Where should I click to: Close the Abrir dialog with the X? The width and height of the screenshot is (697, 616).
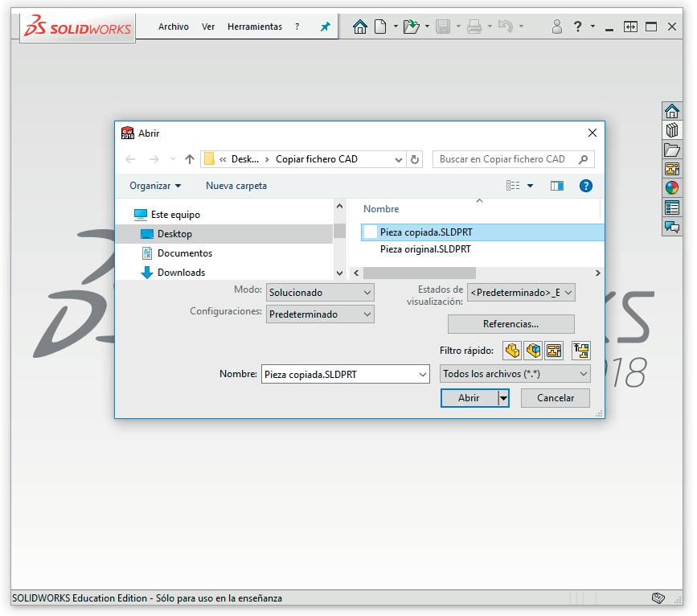pyautogui.click(x=592, y=133)
